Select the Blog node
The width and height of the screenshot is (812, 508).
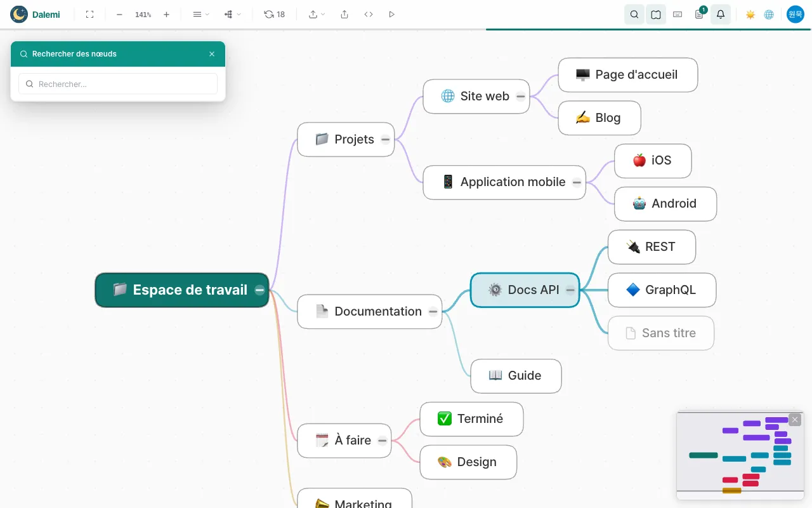[599, 118]
